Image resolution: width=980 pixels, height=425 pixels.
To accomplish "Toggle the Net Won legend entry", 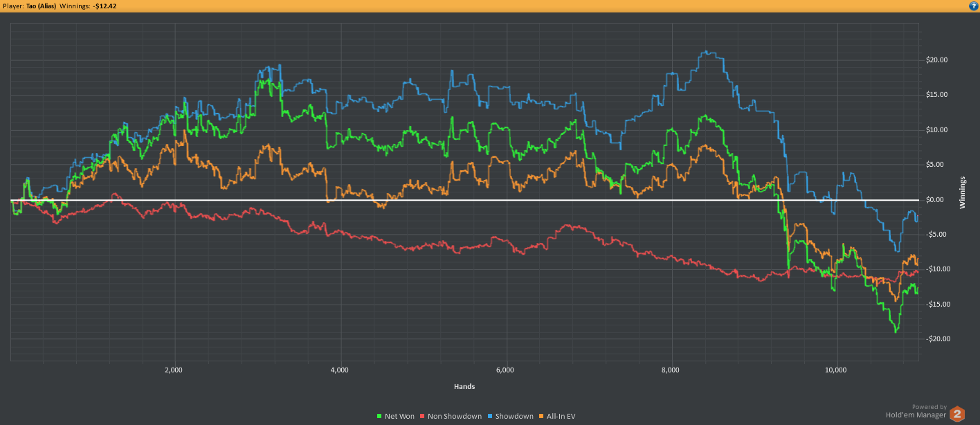I will pos(396,416).
